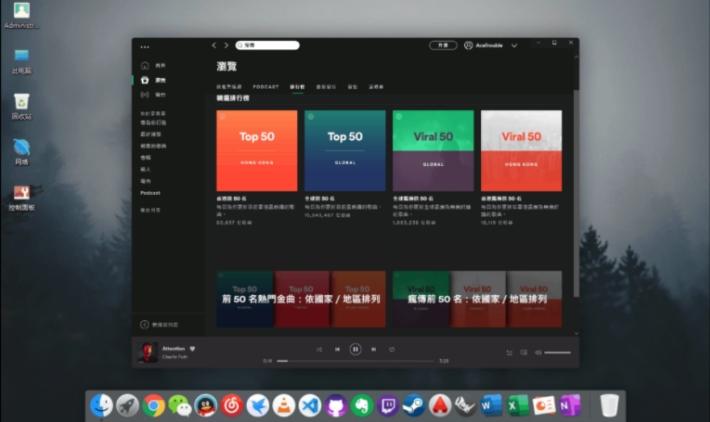Click the Spotify search field
Image resolution: width=710 pixels, height=422 pixels.
click(267, 45)
